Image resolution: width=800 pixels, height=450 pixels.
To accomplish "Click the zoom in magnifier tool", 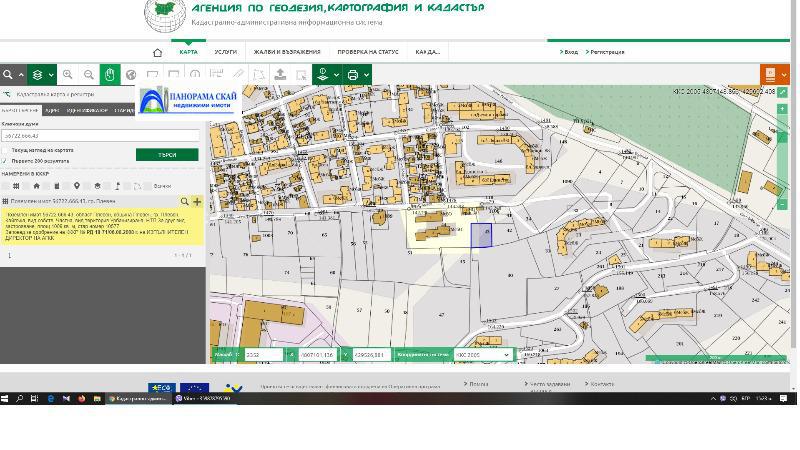I will pyautogui.click(x=67, y=75).
